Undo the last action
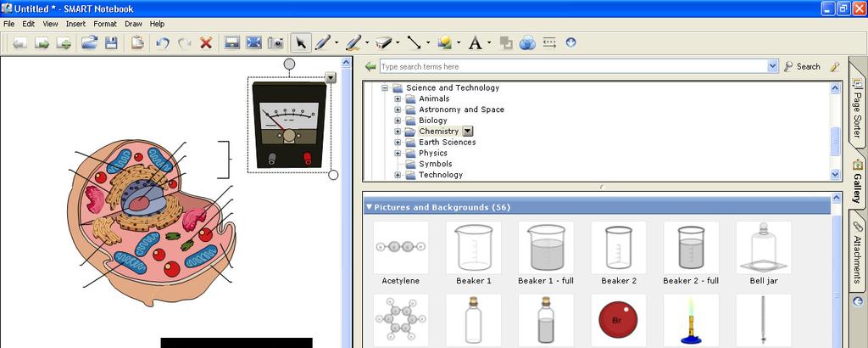This screenshot has width=868, height=348. click(x=162, y=42)
